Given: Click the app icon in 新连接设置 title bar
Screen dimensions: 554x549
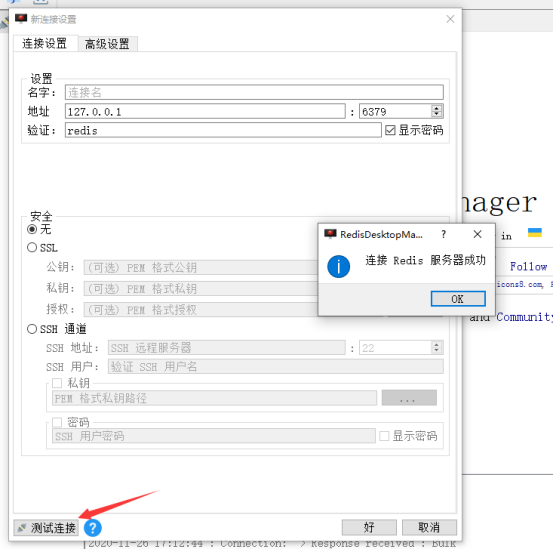Looking at the screenshot, I should coord(21,18).
